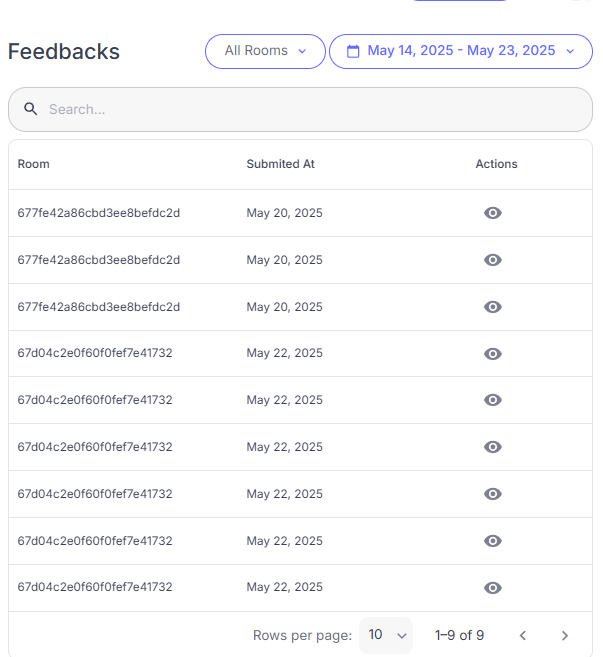View first May 22, 2025 feedback
The height and width of the screenshot is (657, 603).
click(492, 354)
